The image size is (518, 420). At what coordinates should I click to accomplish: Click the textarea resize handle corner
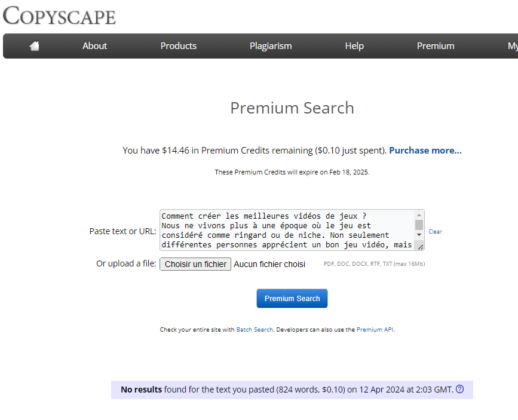[420, 247]
